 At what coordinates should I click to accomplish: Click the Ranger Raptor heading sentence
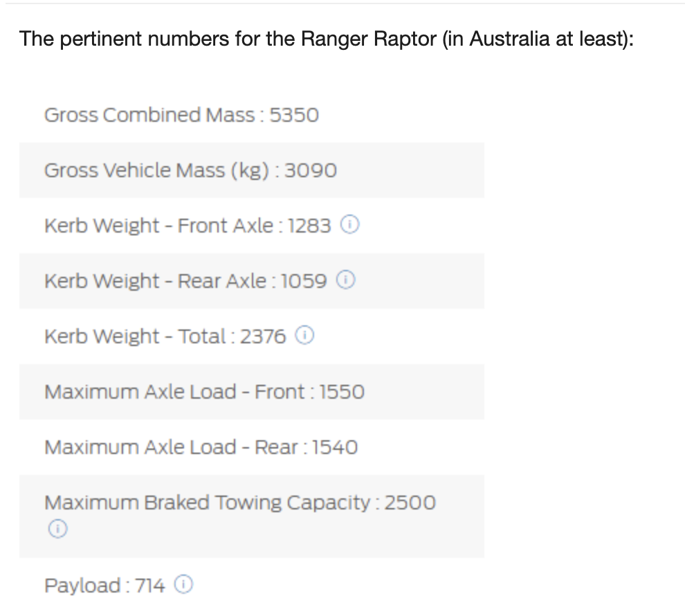click(x=327, y=39)
